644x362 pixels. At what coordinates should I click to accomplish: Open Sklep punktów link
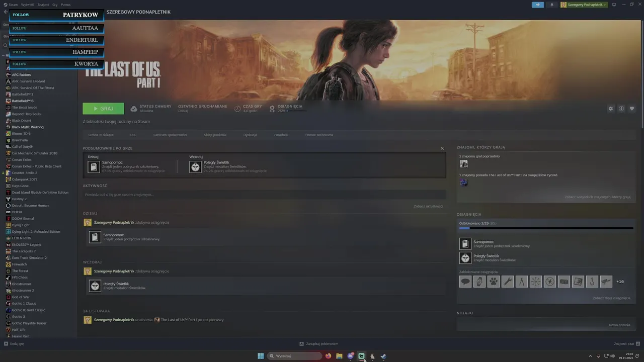tap(215, 135)
